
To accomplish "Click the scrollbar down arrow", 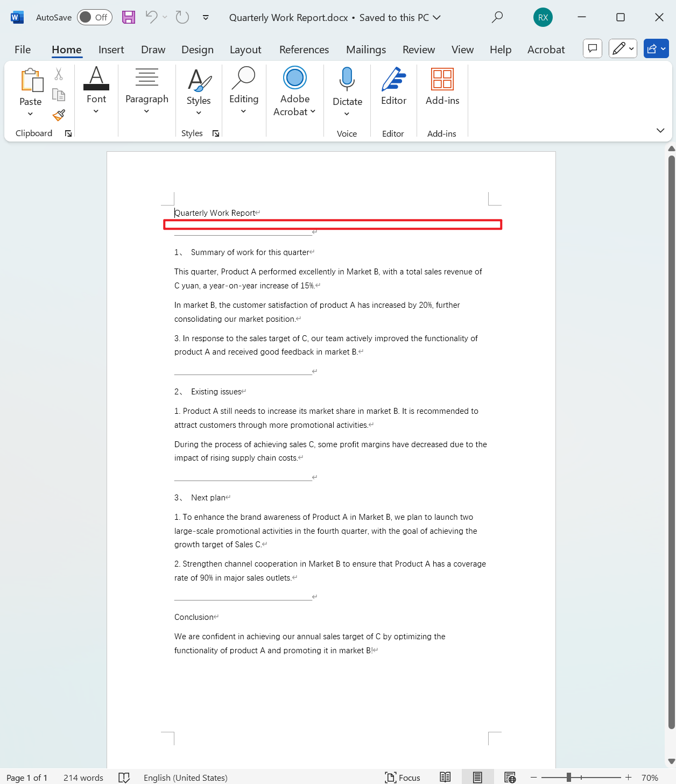I will [x=671, y=761].
